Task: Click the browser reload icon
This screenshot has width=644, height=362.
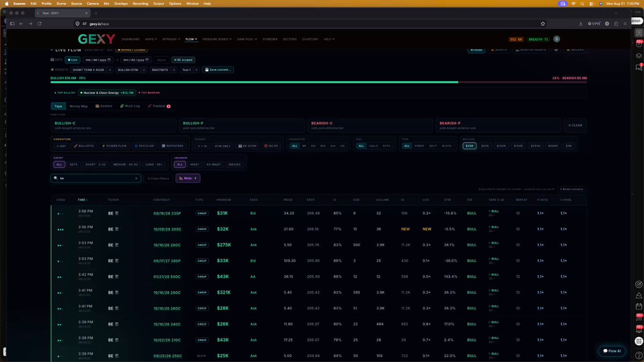Action: 39,24
